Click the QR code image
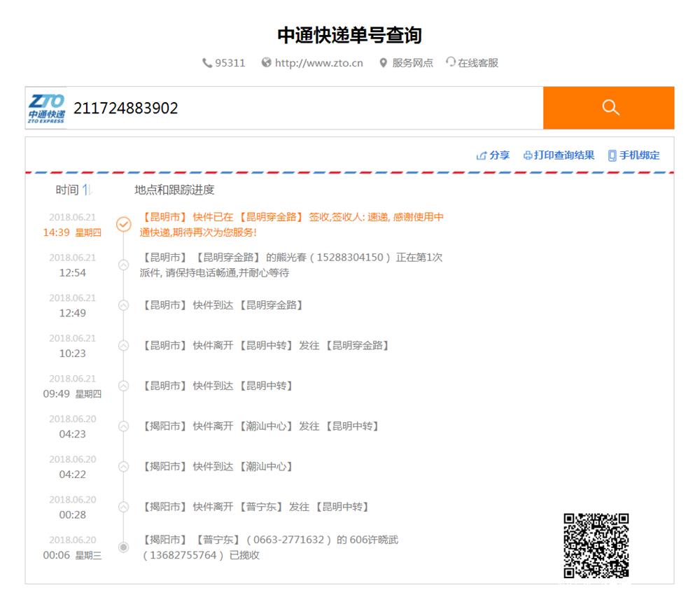This screenshot has height=595, width=700. [596, 545]
